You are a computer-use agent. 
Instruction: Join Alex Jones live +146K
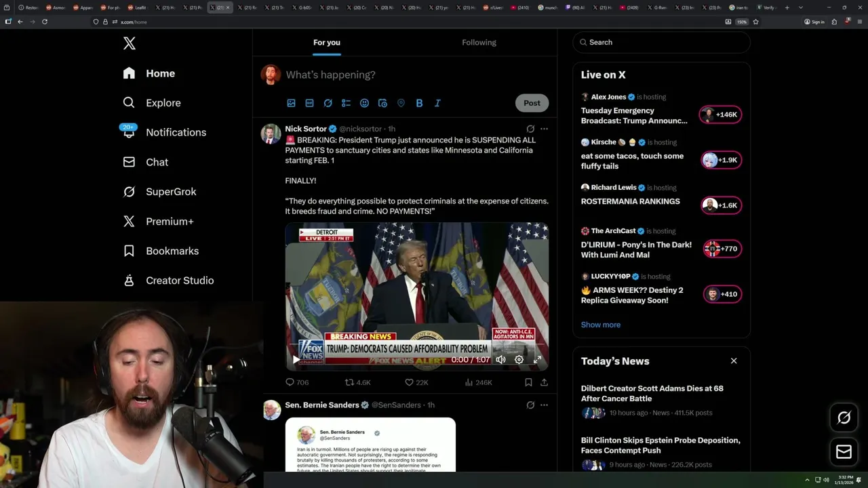click(721, 115)
